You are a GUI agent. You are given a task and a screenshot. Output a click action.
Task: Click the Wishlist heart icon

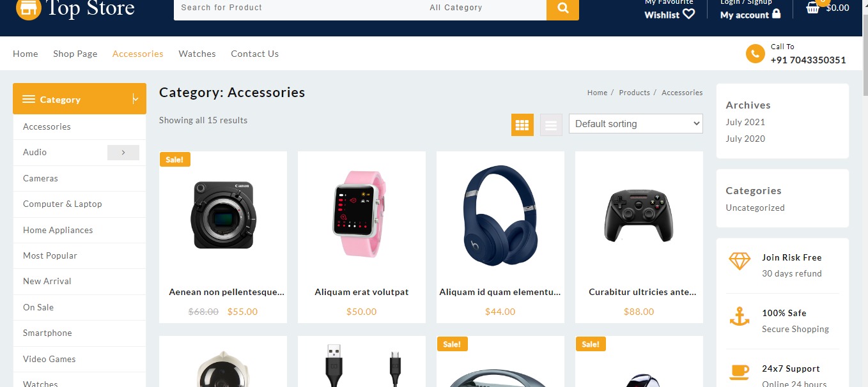tap(688, 14)
